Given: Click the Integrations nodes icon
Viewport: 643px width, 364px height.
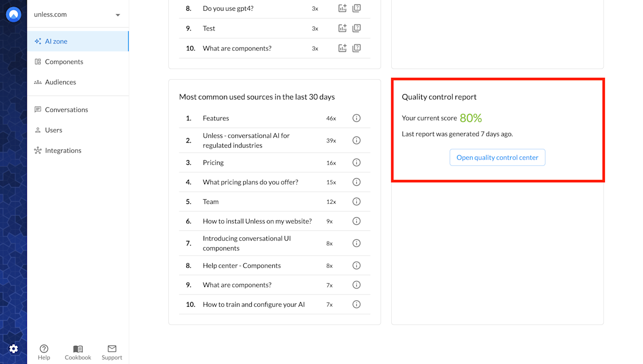Looking at the screenshot, I should pyautogui.click(x=38, y=150).
